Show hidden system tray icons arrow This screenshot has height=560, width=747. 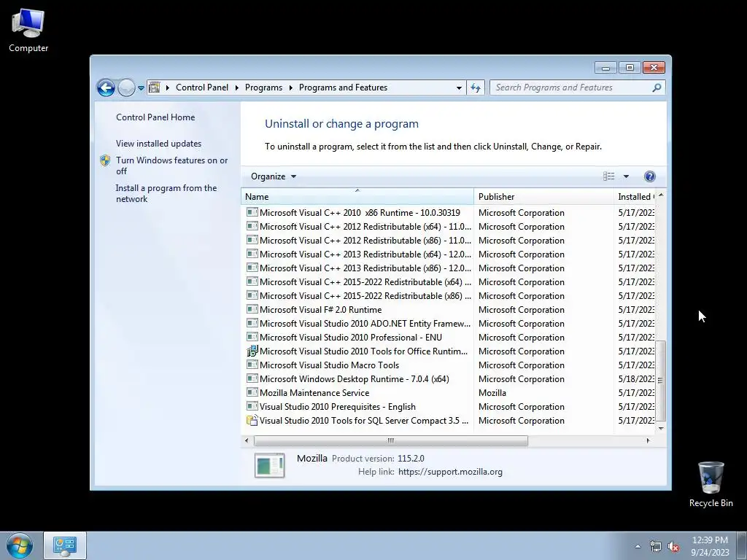pos(638,546)
